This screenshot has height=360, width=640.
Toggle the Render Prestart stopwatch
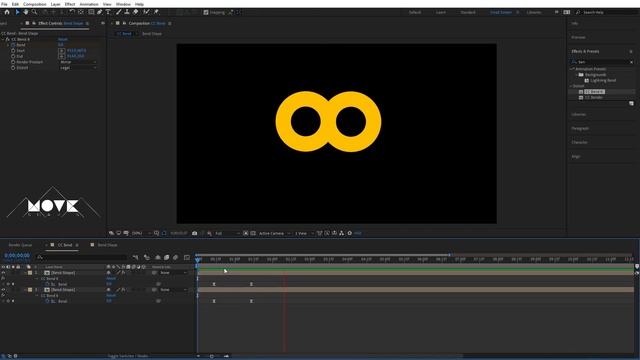pyautogui.click(x=13, y=62)
